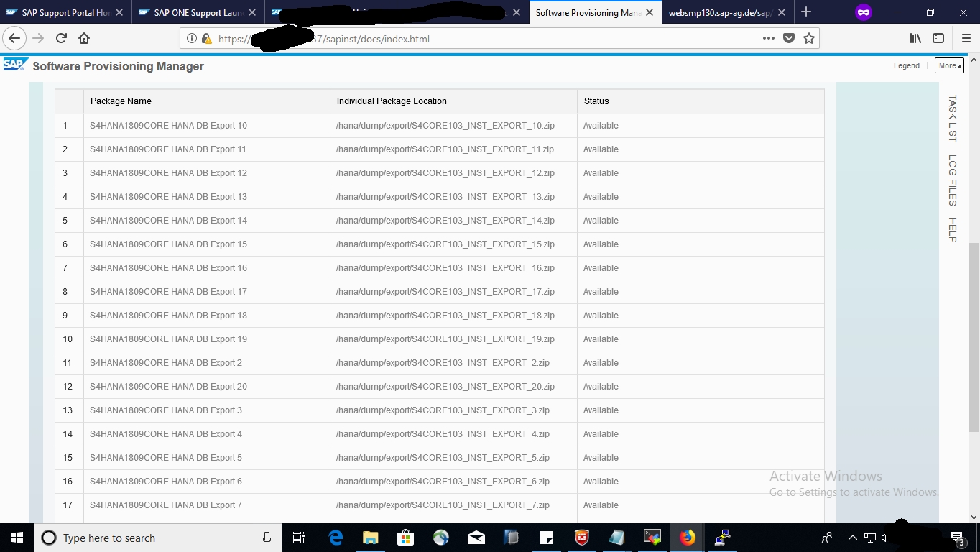980x552 pixels.
Task: Open the LOG FILES side panel
Action: pyautogui.click(x=952, y=180)
